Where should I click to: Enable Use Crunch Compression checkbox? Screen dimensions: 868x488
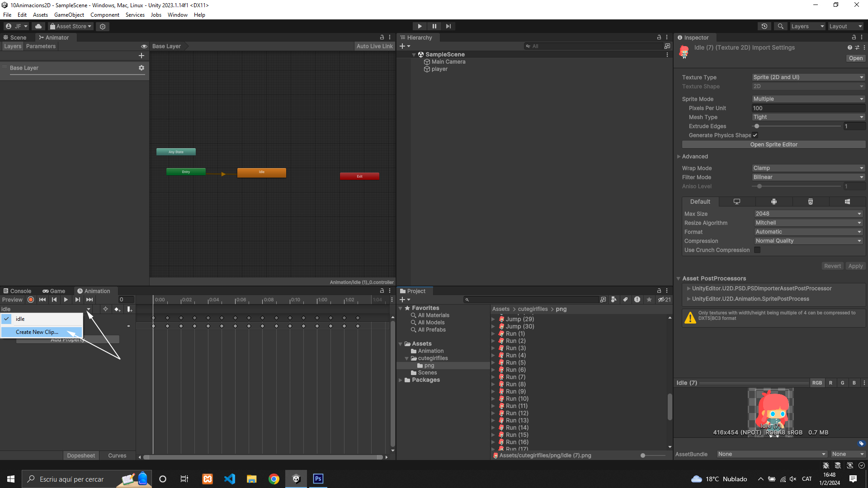tap(757, 250)
